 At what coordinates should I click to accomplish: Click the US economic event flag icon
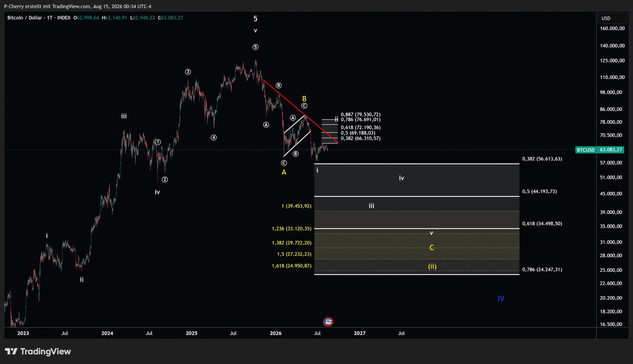click(x=328, y=322)
